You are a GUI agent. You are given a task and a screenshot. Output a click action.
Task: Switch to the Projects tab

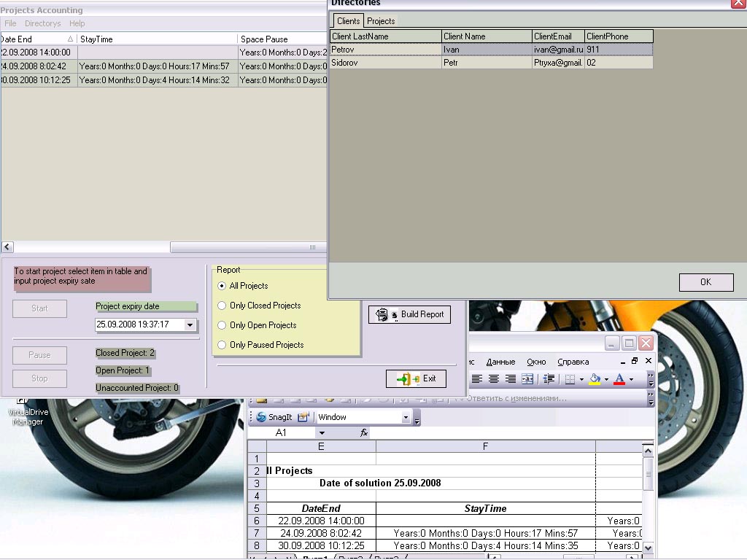pos(381,21)
